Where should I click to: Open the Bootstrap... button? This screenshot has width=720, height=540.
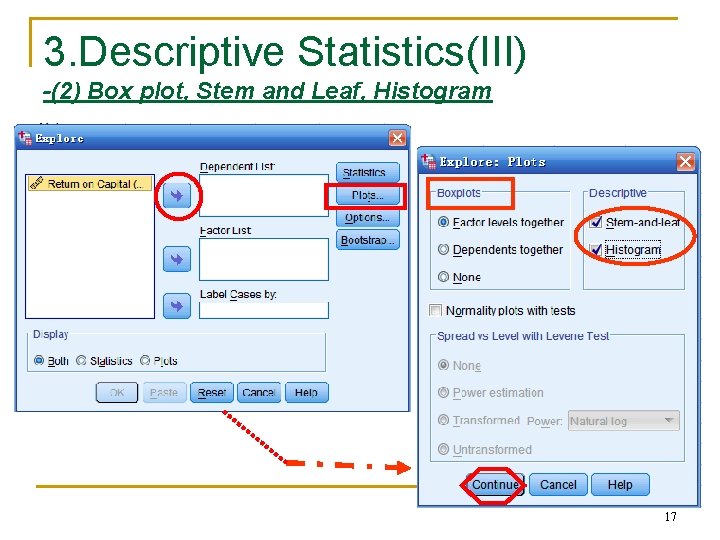[x=367, y=240]
